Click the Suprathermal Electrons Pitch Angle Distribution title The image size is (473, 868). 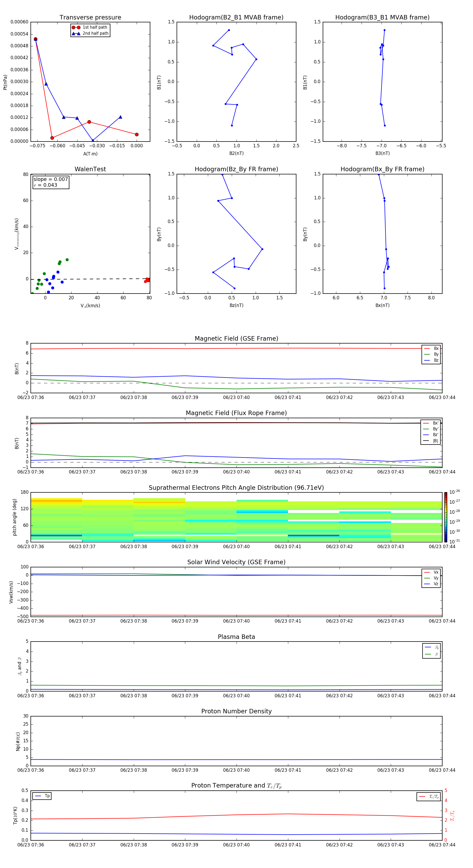tap(236, 488)
